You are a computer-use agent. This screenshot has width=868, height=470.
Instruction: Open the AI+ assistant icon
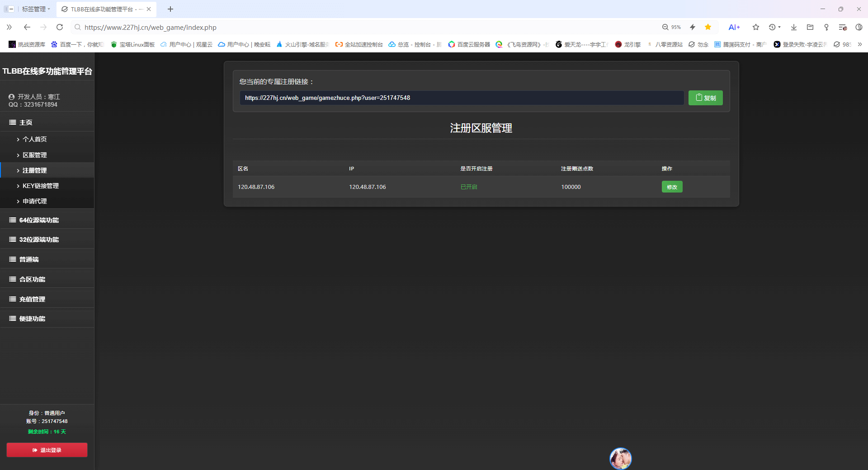734,27
